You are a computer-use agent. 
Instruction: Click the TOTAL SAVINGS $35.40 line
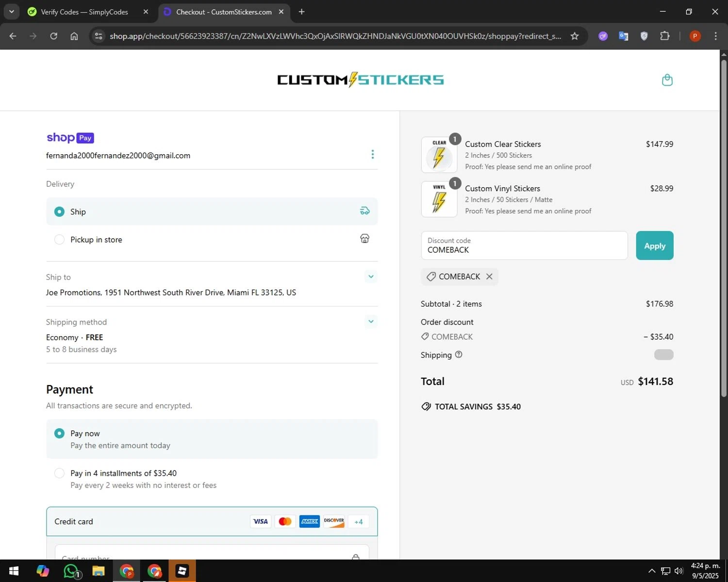point(471,406)
